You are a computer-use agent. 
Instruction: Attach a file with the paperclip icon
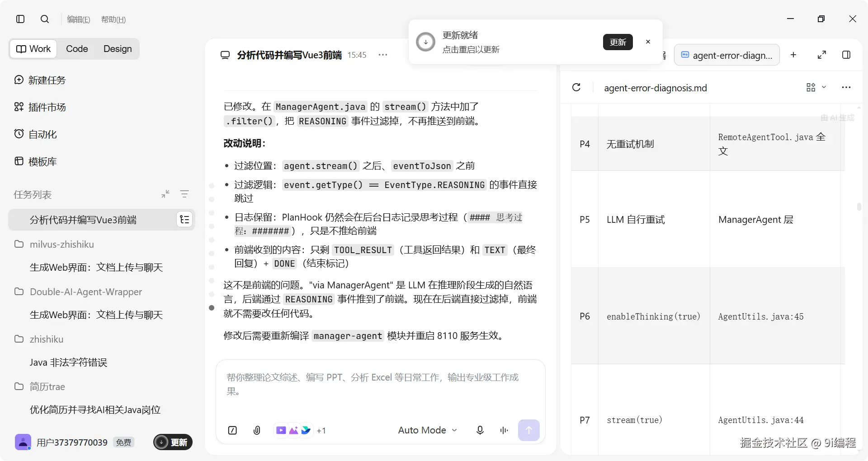coord(257,430)
